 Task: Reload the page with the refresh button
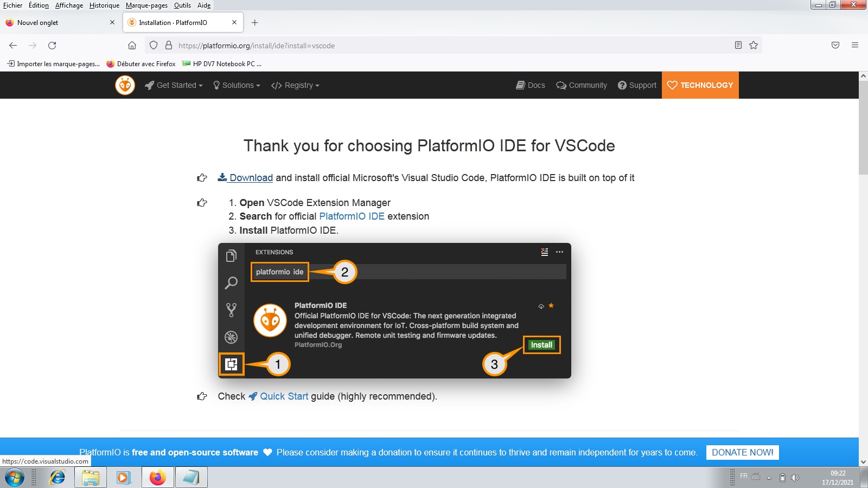52,46
